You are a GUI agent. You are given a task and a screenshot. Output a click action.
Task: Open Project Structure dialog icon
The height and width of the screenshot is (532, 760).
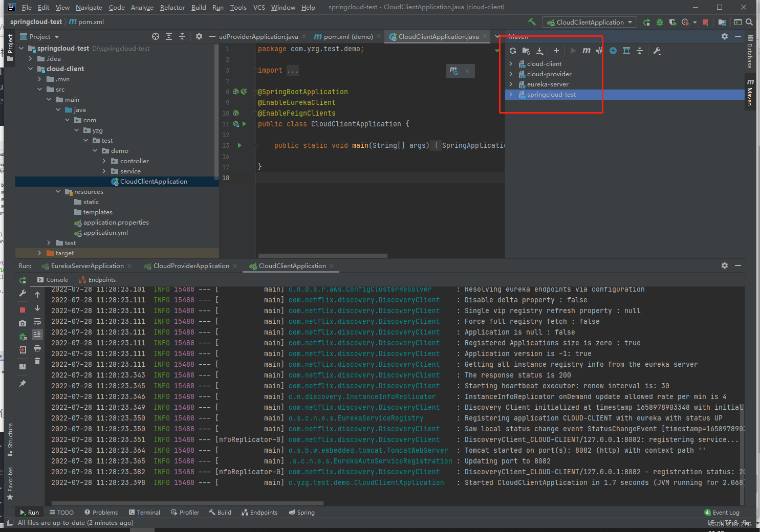[x=722, y=22]
